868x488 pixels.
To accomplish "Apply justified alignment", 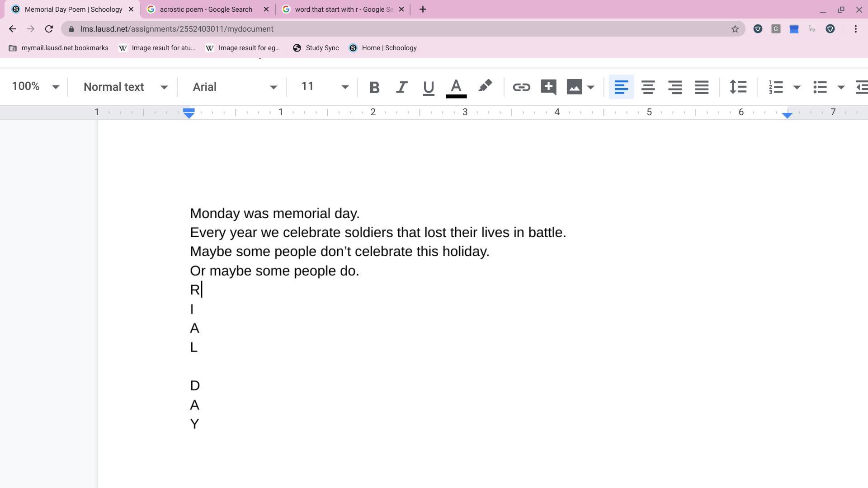I will tap(702, 87).
